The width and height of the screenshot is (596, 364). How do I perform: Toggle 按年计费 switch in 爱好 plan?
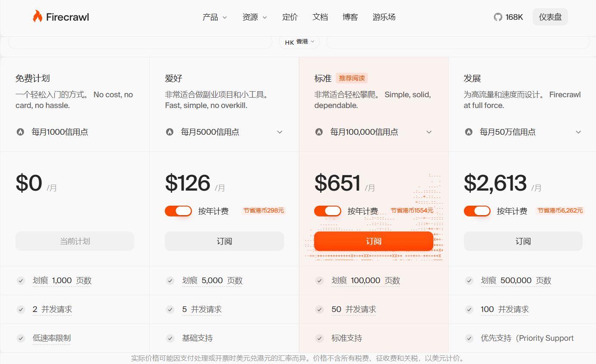pyautogui.click(x=178, y=211)
